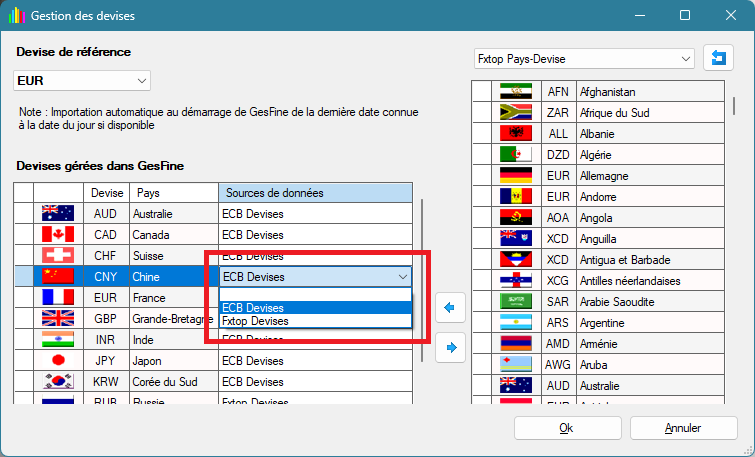Click the left arrow add-currency button
Image resolution: width=755 pixels, height=457 pixels.
click(450, 309)
